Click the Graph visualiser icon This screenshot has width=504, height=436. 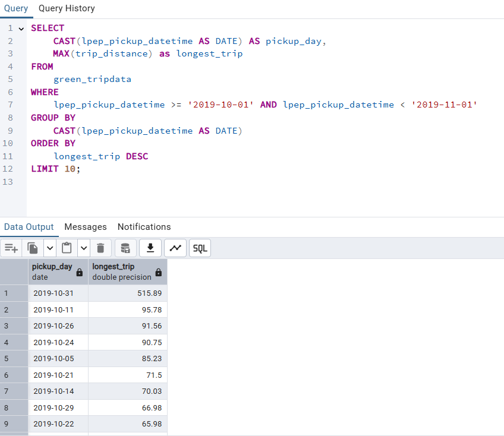tap(175, 248)
